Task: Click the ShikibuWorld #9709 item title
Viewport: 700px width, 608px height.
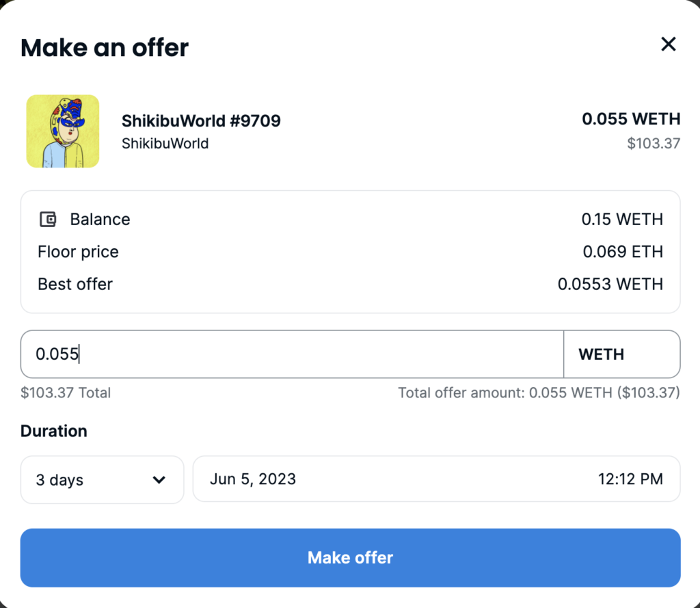Action: [201, 121]
